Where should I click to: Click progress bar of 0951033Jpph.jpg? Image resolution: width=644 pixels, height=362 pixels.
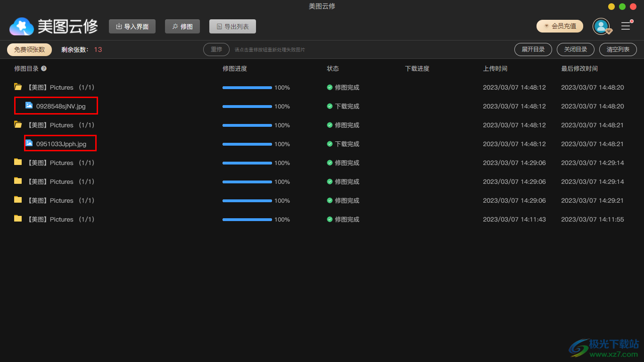[x=247, y=144]
